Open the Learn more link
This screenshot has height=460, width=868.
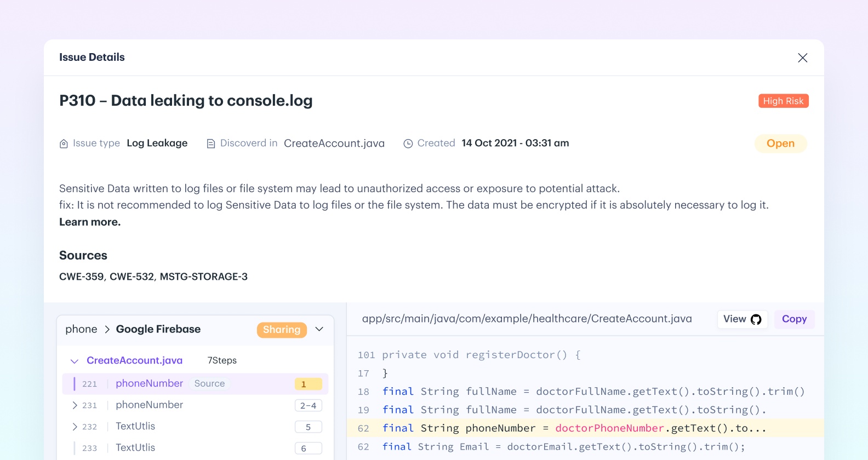(90, 222)
